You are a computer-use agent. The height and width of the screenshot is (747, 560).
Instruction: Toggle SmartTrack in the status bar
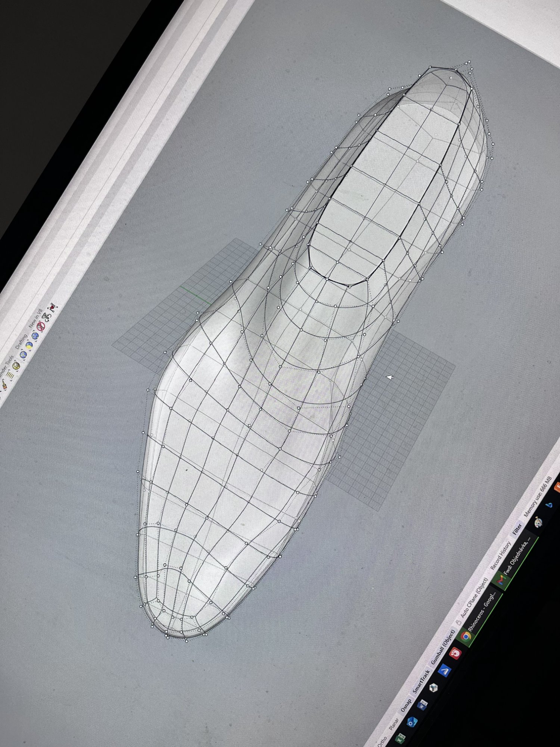421,681
